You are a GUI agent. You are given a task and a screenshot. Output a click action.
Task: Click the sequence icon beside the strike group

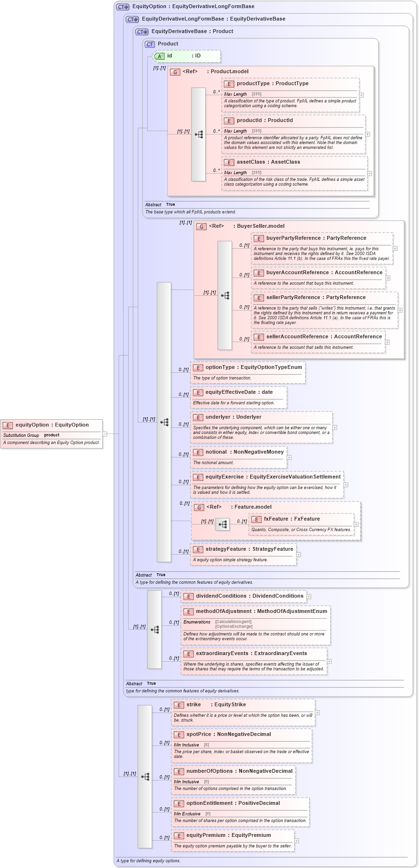145,777
